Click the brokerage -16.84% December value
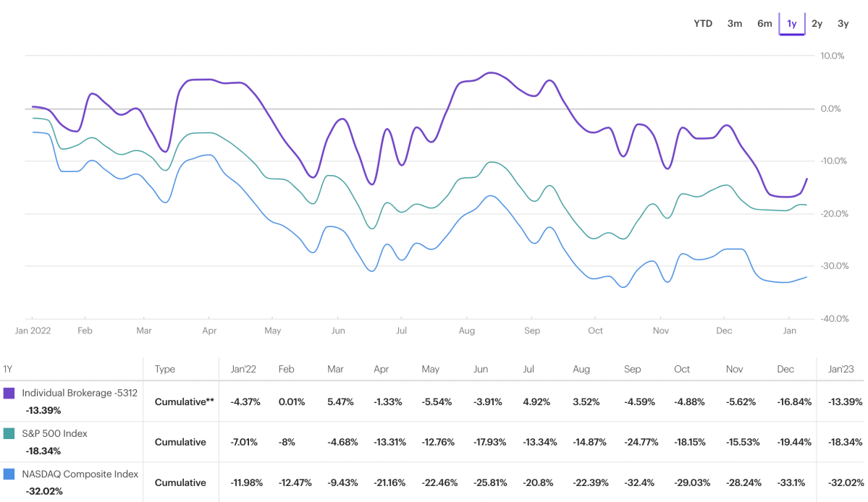The image size is (868, 502). pos(793,401)
